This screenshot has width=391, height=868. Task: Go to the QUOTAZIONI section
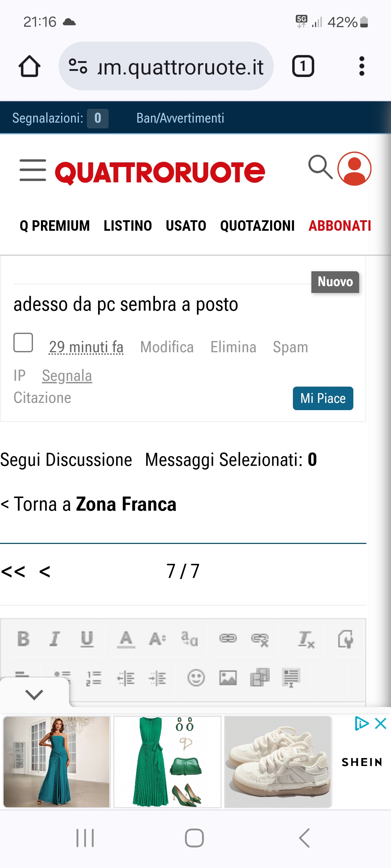(257, 226)
